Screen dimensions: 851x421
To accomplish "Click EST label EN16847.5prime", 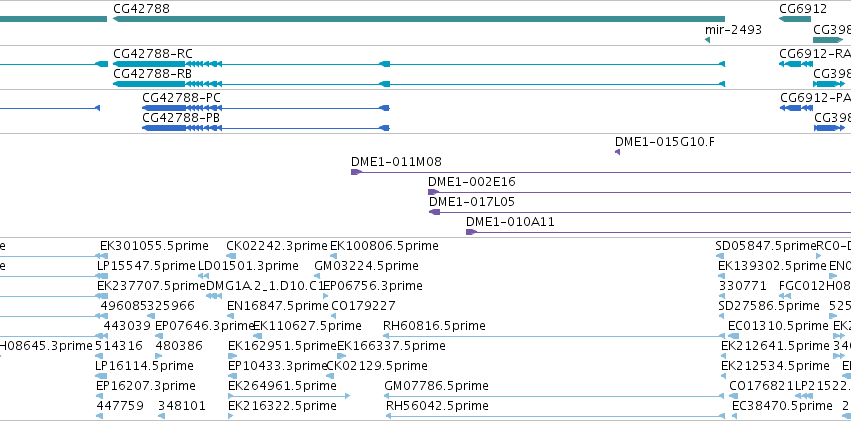I will coord(278,305).
